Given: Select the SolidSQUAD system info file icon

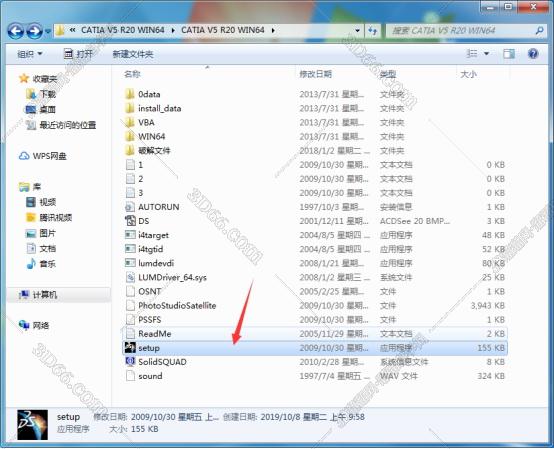Looking at the screenshot, I should pyautogui.click(x=130, y=362).
